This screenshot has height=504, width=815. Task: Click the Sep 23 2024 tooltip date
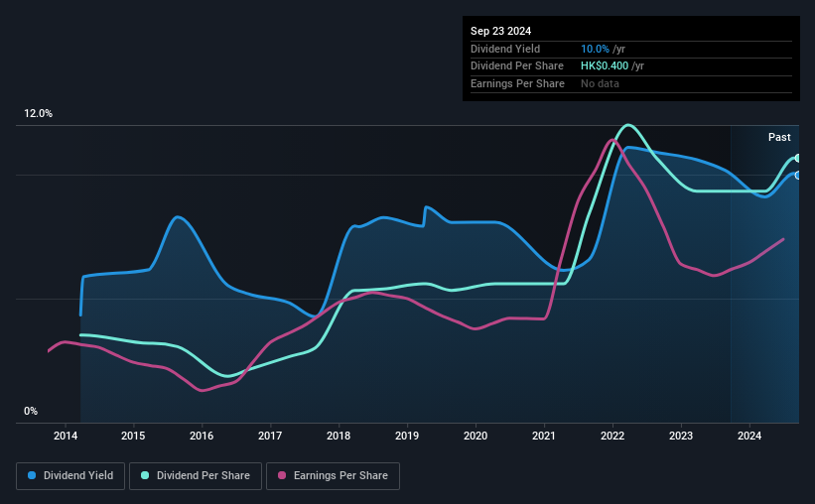500,31
